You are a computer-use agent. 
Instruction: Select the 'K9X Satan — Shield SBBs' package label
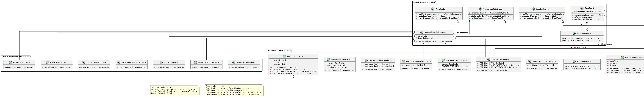coord(279,51)
